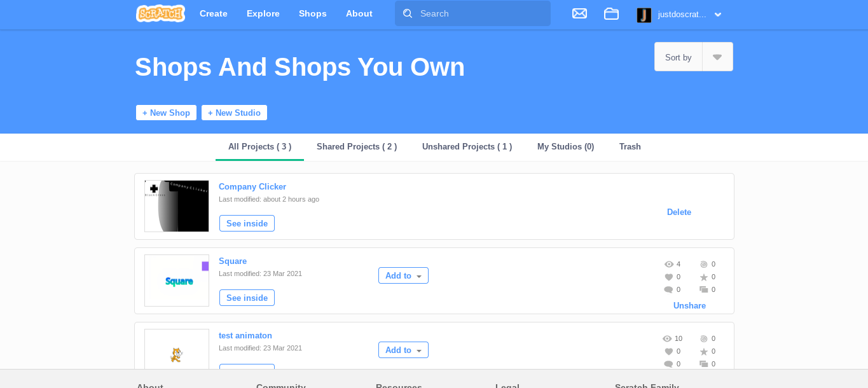This screenshot has height=388, width=868.
Task: Open Add to dropdown for test animaton
Action: pyautogui.click(x=403, y=350)
